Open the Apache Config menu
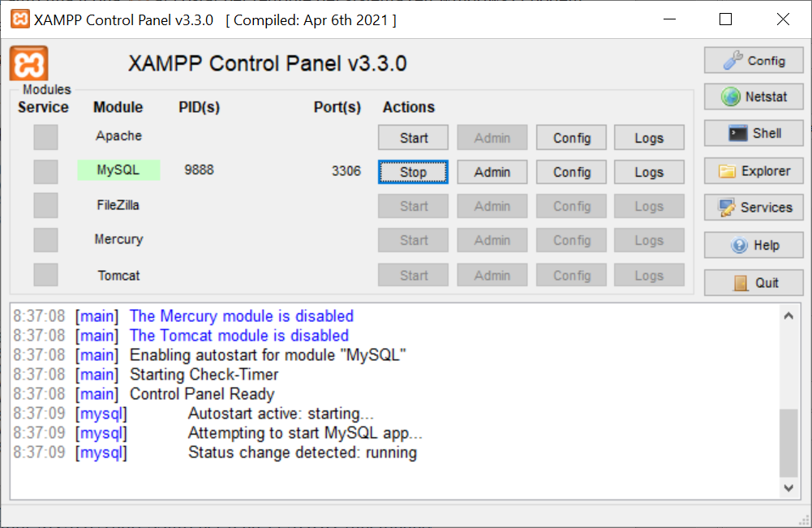 coord(572,138)
